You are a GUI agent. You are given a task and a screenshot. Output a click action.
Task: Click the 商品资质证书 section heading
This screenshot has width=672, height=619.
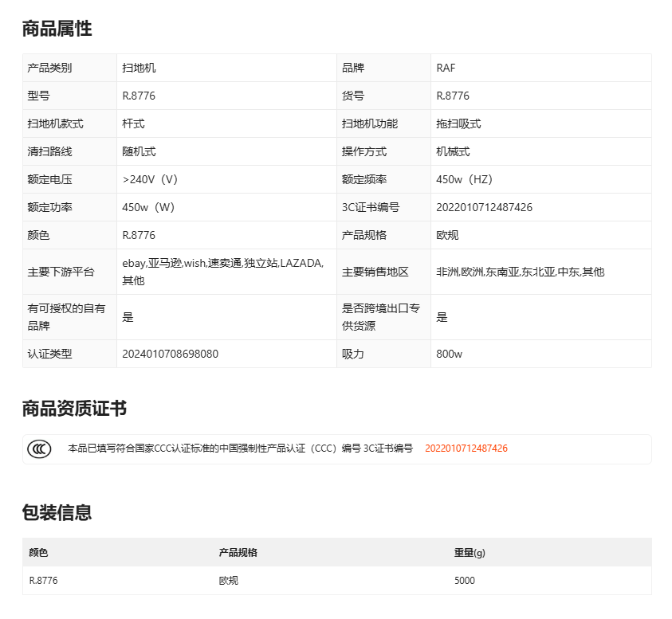point(74,409)
